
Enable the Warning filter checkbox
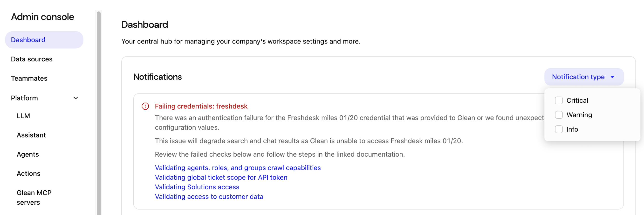click(x=559, y=115)
